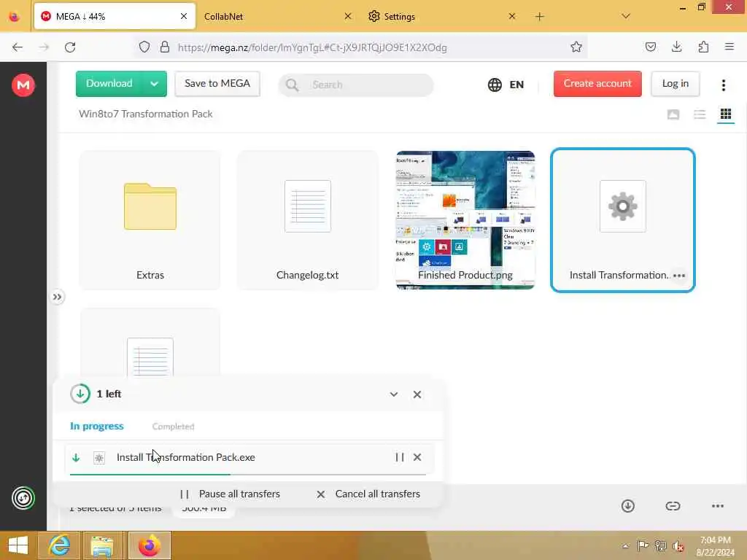
Task: Click the bottom bar download icon
Action: [628, 506]
